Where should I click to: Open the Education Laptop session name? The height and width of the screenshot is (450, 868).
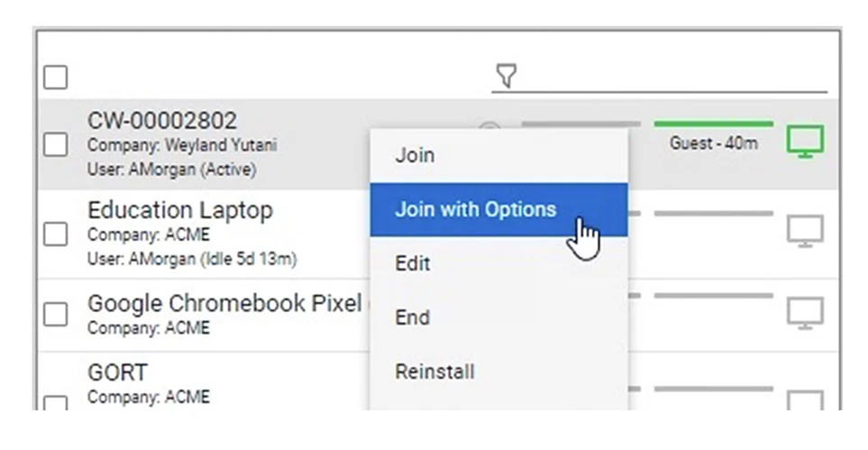coord(180,211)
